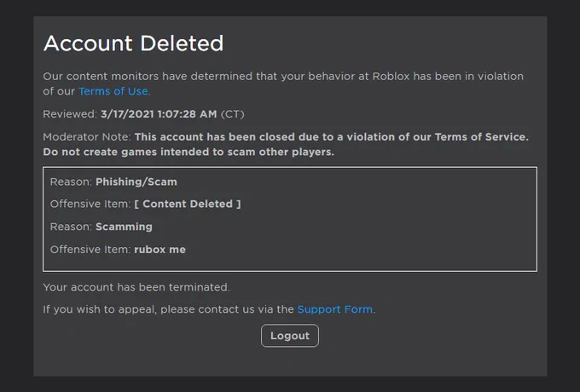Click the (CT) timezone label
The height and width of the screenshot is (392, 580).
pyautogui.click(x=233, y=114)
